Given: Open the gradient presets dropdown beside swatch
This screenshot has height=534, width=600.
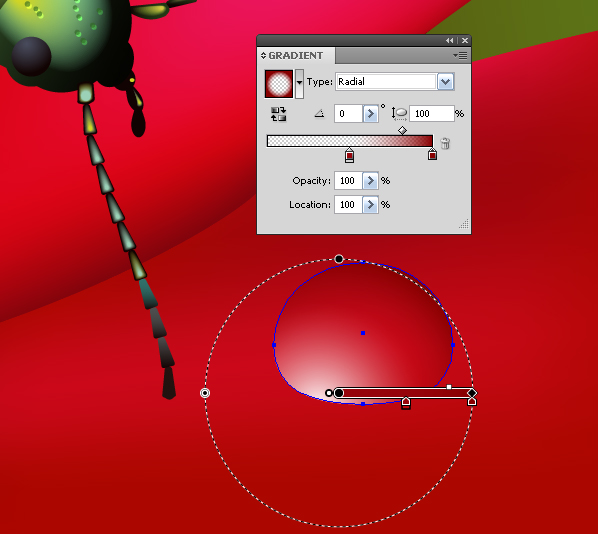Looking at the screenshot, I should click(300, 83).
